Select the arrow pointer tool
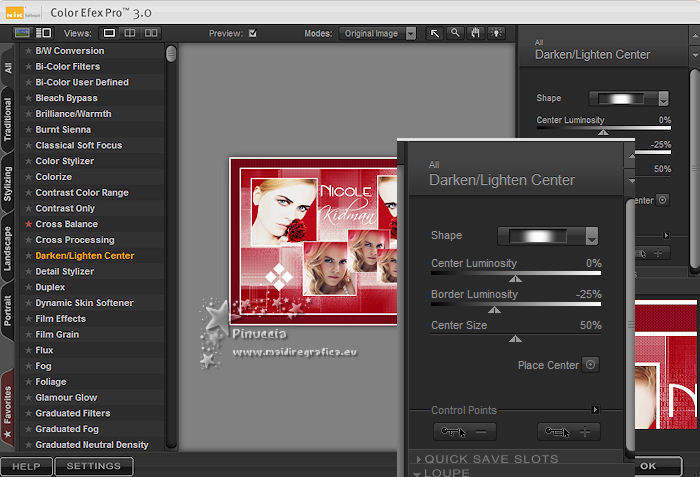The height and width of the screenshot is (477, 700). (x=434, y=33)
